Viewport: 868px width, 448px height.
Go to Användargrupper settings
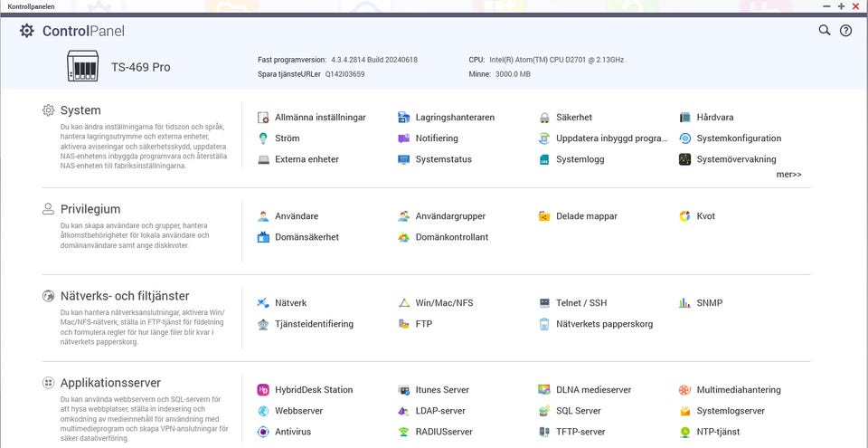pos(450,216)
